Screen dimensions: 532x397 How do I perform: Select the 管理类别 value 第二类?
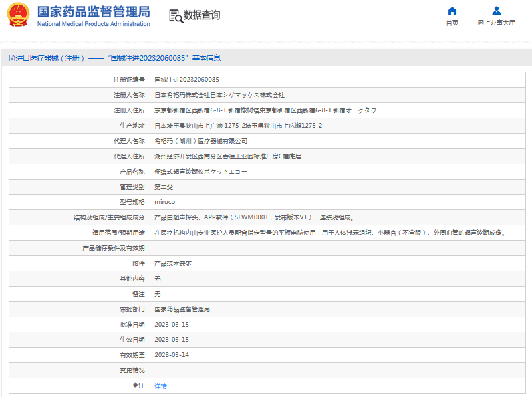(163, 186)
